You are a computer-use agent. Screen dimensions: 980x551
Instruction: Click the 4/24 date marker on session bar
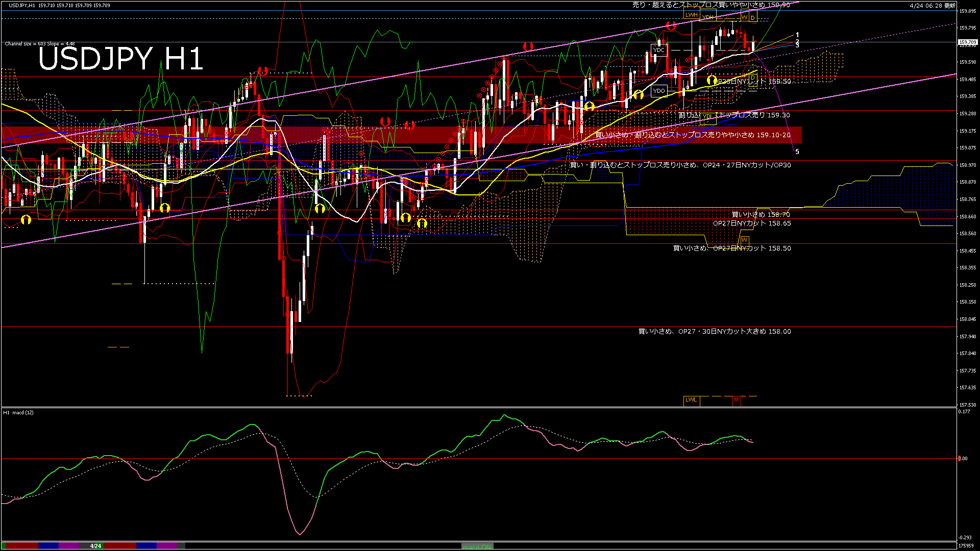95,546
